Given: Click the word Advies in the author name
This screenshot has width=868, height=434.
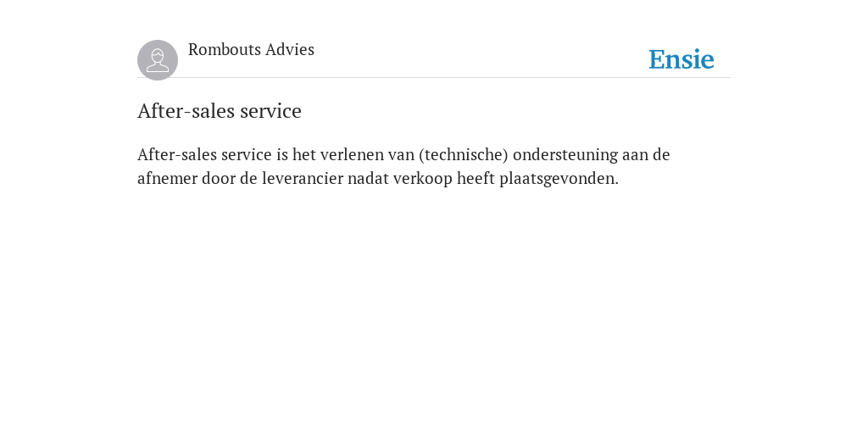Looking at the screenshot, I should click(x=290, y=49).
